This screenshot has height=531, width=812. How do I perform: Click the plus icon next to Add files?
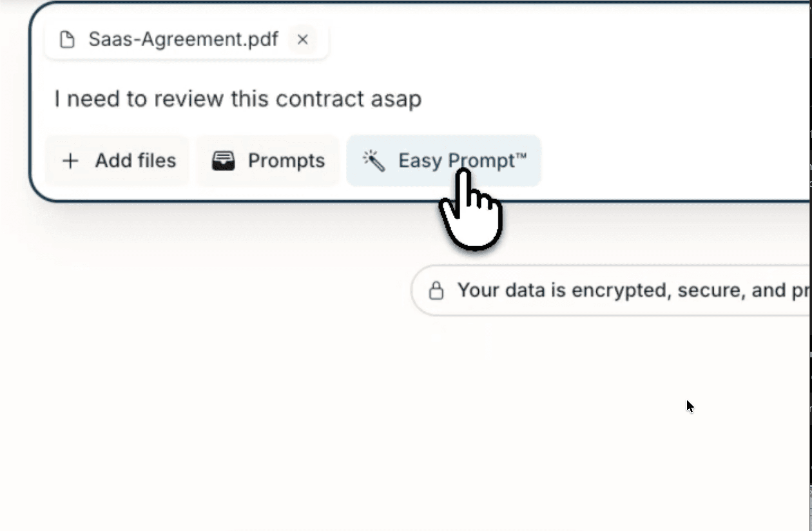pyautogui.click(x=70, y=161)
